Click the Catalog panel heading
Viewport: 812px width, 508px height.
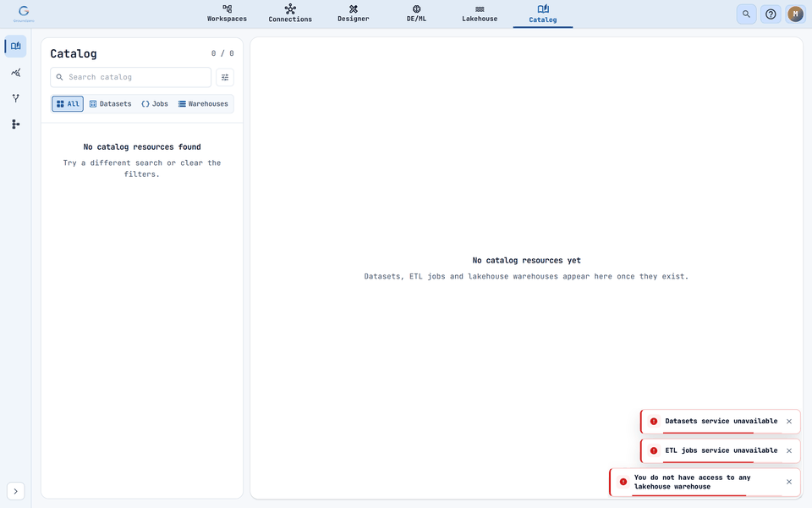point(74,53)
